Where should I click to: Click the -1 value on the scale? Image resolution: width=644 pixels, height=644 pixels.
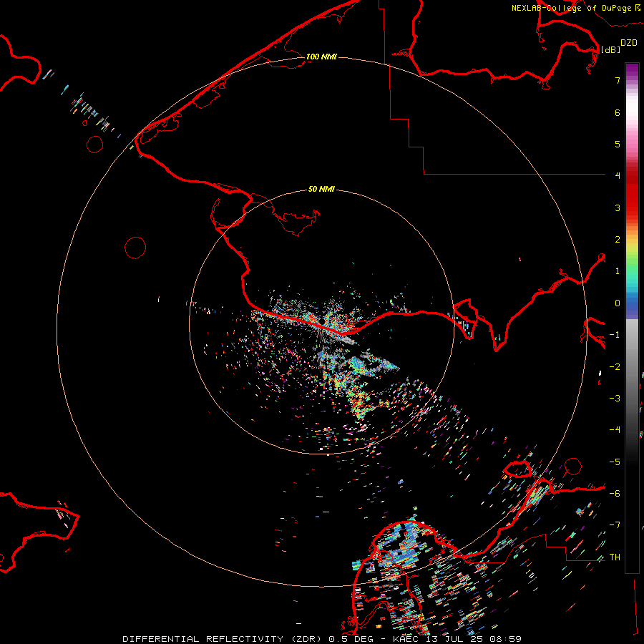(615, 335)
